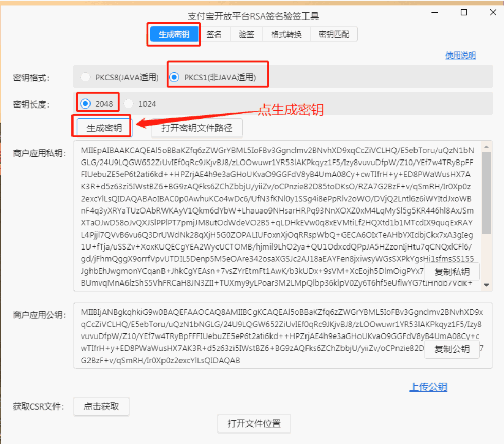Click 打开文件位置 button
The height and width of the screenshot is (444, 504).
(x=254, y=423)
